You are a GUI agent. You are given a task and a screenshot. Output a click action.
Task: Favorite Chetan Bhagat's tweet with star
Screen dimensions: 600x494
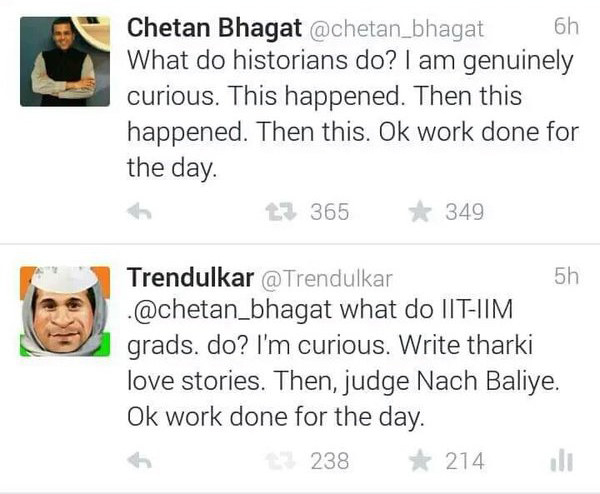[420, 211]
